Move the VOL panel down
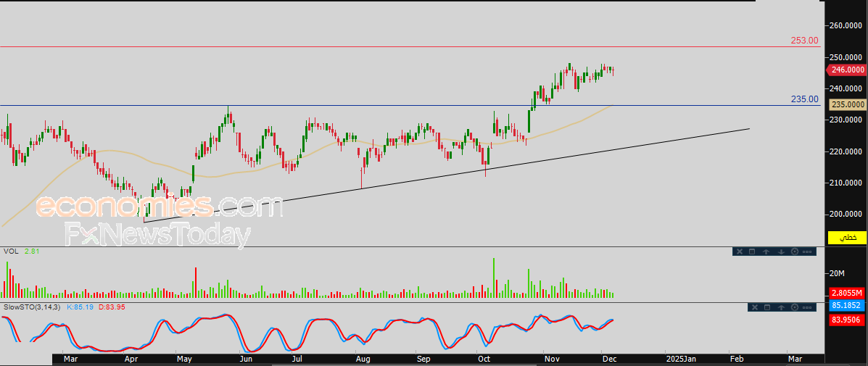Viewport: 868px width, 366px height. [x=781, y=251]
